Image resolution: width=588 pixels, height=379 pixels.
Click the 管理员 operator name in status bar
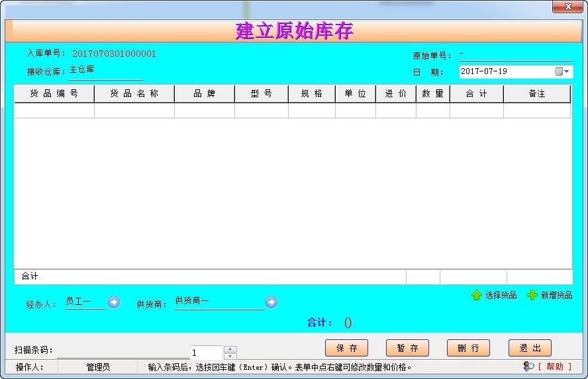98,367
